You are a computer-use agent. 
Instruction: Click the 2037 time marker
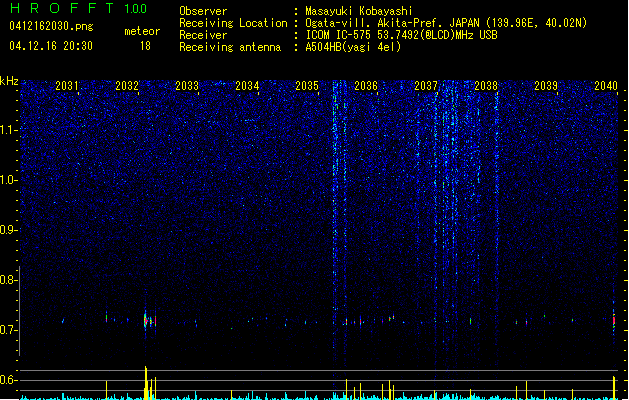tap(426, 86)
